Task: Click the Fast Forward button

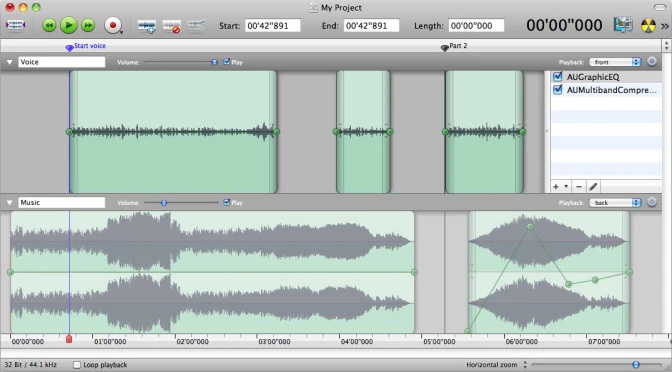Action: (x=88, y=25)
